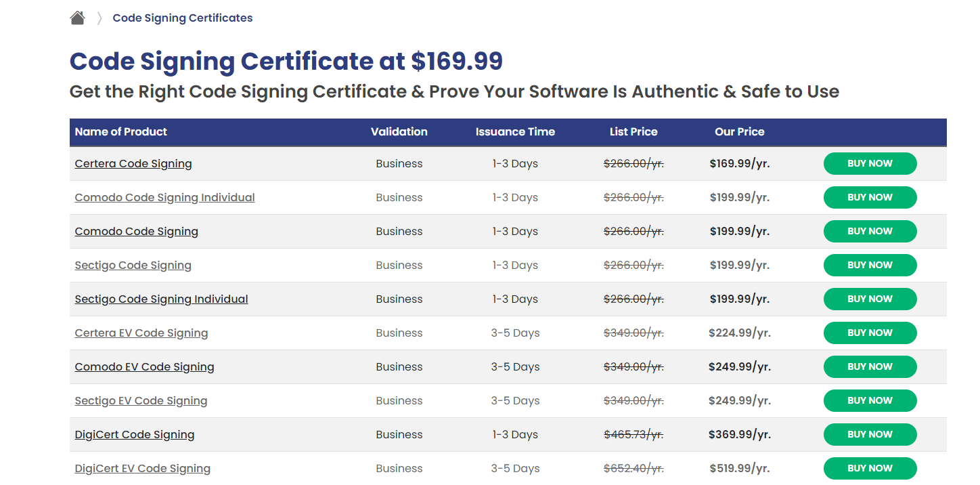
Task: Click the Our Price column header
Action: pos(739,131)
